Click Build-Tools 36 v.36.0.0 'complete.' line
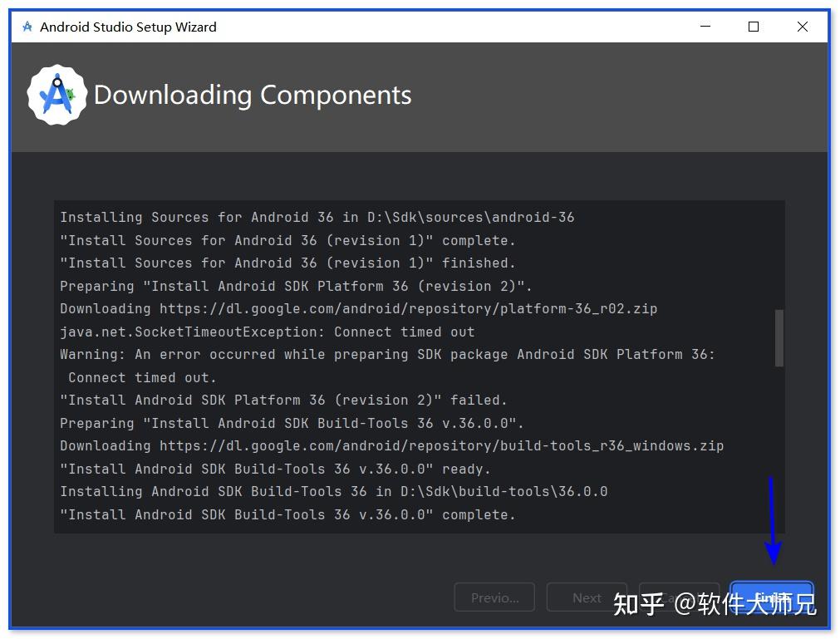This screenshot has height=639, width=840. coord(287,514)
